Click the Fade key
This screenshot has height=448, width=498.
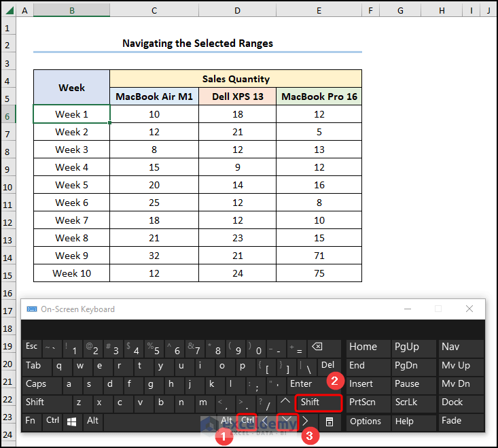(x=461, y=421)
